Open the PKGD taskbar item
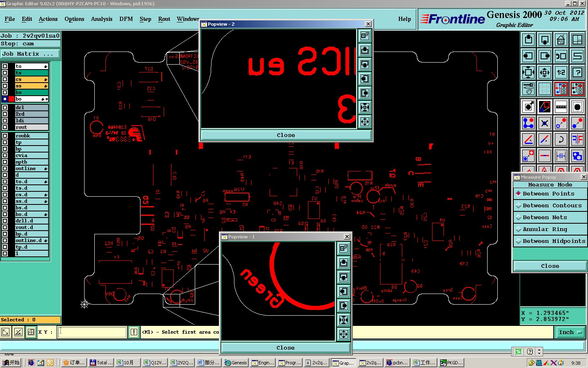The height and width of the screenshot is (368, 588). point(452,363)
